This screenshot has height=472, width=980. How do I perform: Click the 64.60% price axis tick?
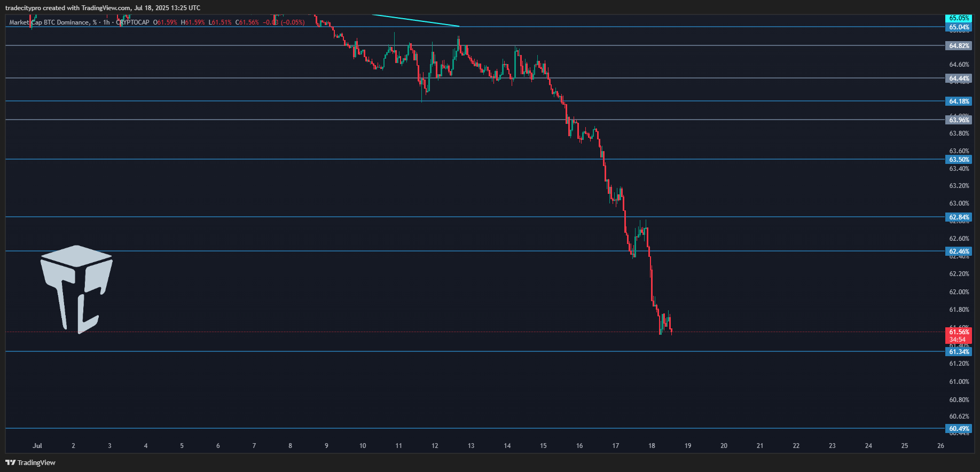[x=959, y=65]
